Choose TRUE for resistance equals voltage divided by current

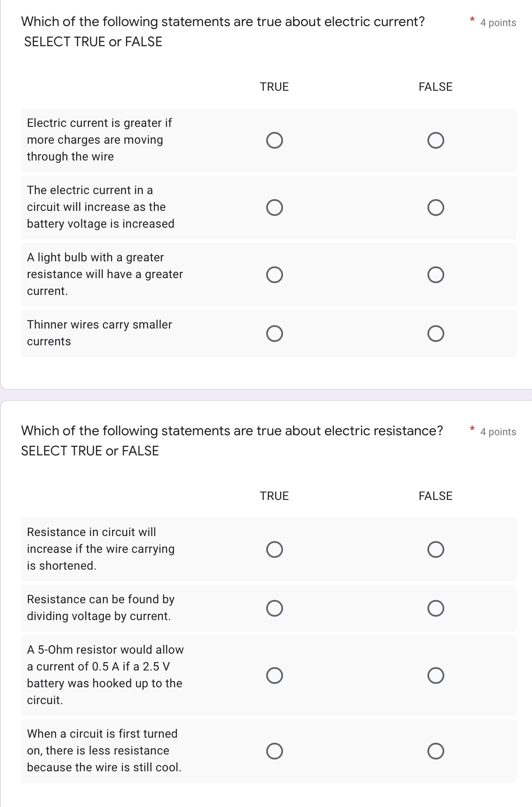275,608
